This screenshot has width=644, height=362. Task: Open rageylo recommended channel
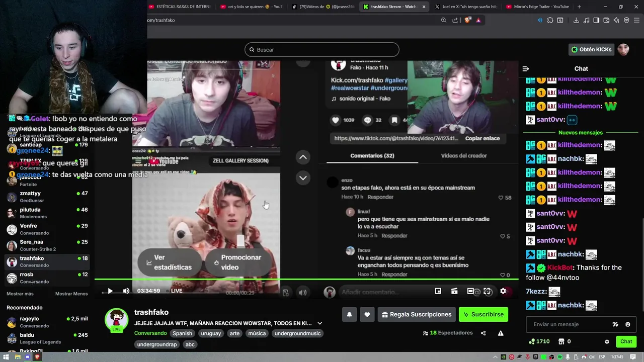(47, 322)
